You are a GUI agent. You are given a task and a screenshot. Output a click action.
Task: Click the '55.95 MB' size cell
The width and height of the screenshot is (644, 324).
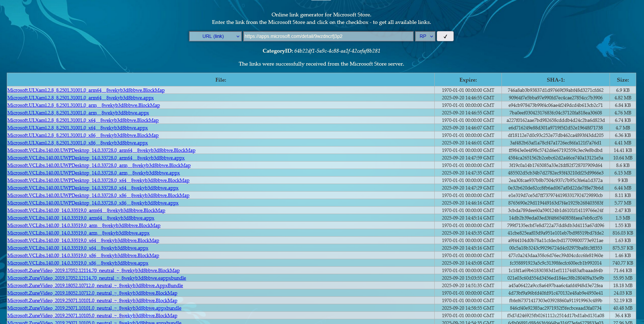(623, 278)
